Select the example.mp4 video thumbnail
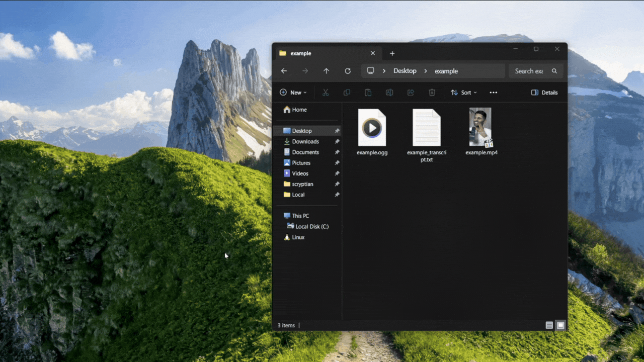The image size is (644, 362). [481, 132]
